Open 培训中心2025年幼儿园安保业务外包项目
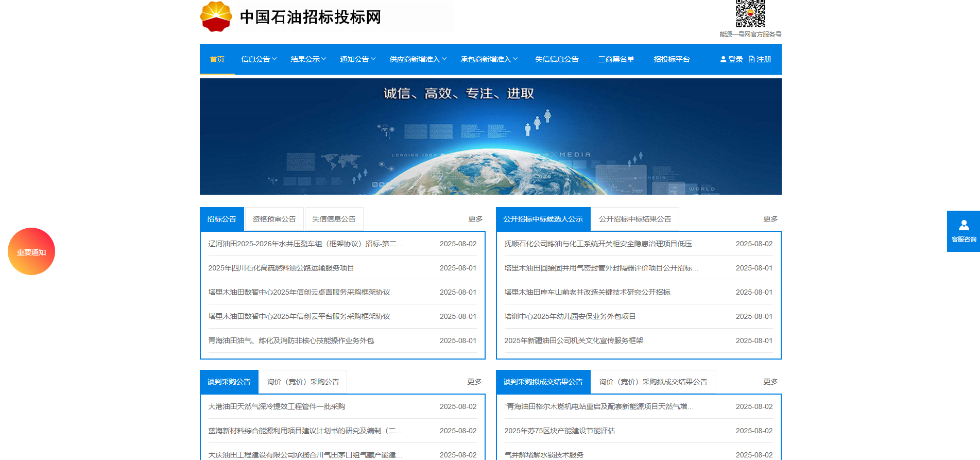Viewport: 980px width, 460px height. pyautogui.click(x=570, y=316)
